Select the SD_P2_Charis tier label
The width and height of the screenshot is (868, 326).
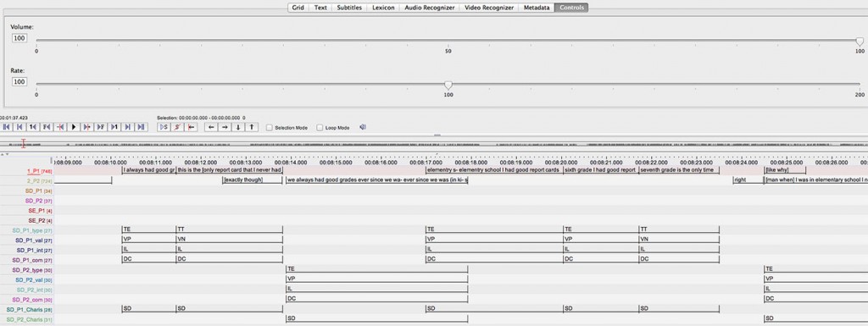tap(30, 319)
